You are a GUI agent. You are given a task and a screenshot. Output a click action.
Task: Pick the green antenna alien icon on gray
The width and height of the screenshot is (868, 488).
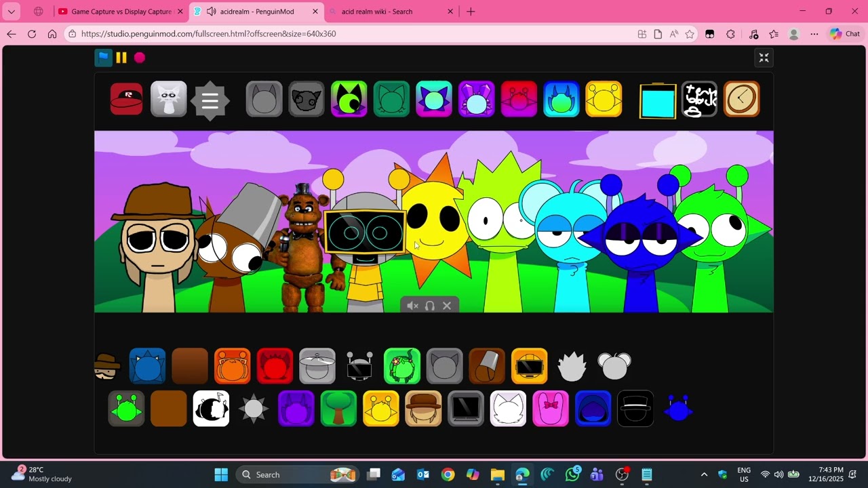[x=126, y=409]
